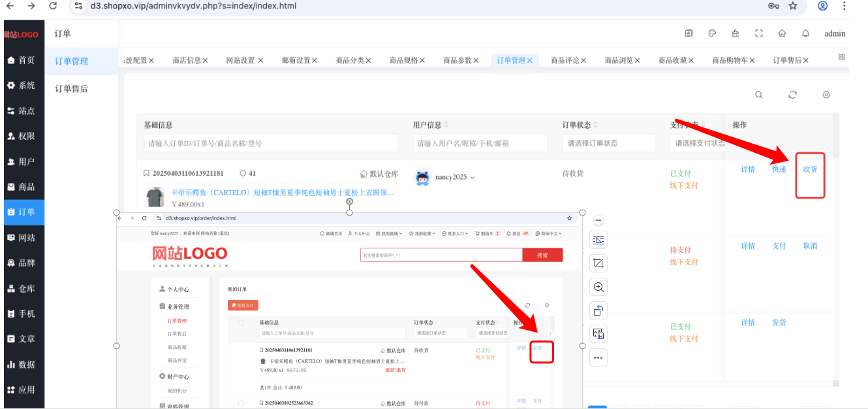This screenshot has width=868, height=409.
Task: Close the 订单管理 tab
Action: pyautogui.click(x=530, y=60)
